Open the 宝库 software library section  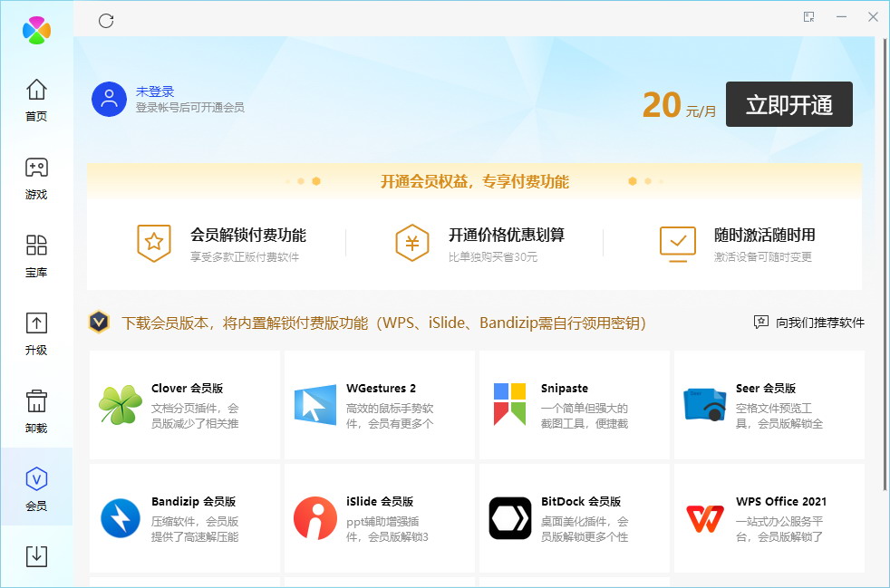(x=36, y=255)
